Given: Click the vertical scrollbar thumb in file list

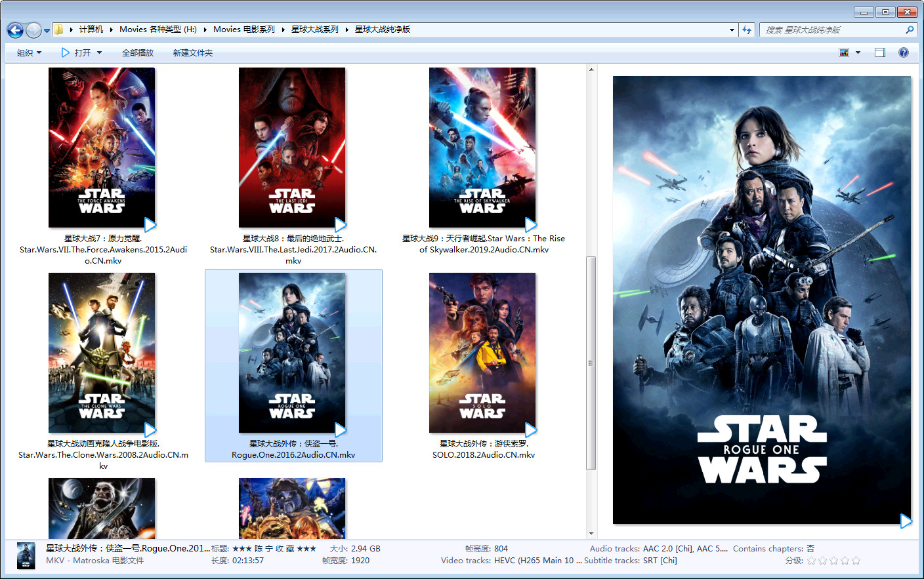Looking at the screenshot, I should (x=591, y=363).
